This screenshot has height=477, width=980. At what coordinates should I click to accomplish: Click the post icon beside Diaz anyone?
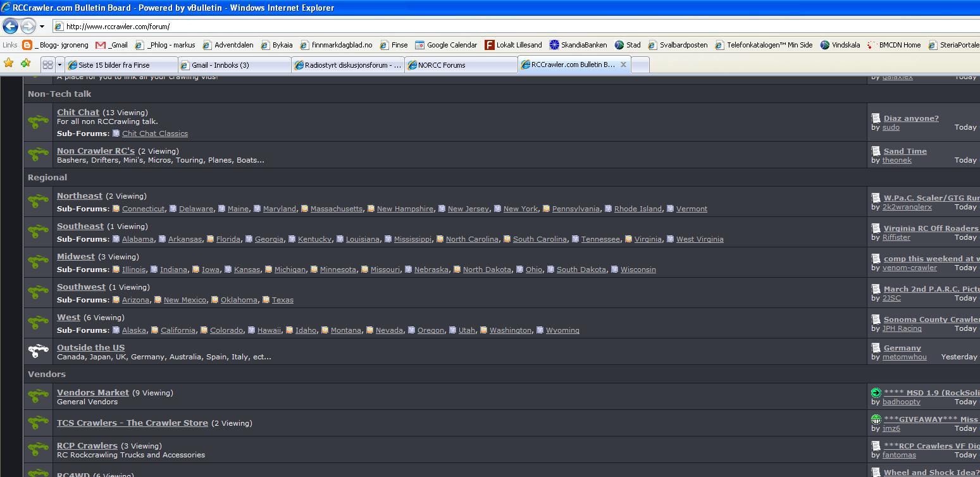(876, 118)
